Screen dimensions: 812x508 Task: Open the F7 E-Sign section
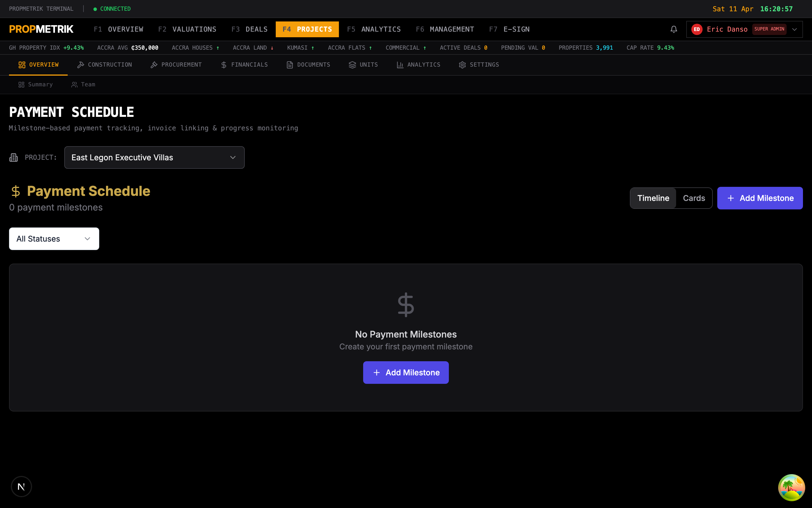coord(509,29)
